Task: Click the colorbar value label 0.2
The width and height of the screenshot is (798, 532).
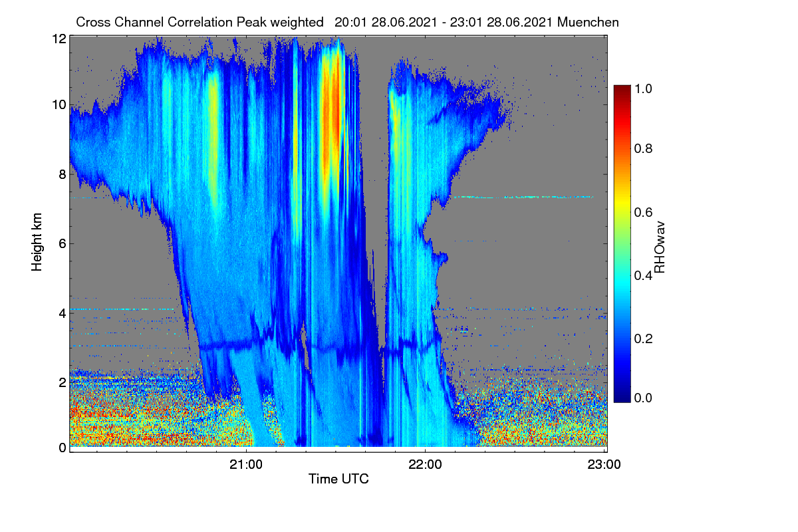Action: coord(643,339)
